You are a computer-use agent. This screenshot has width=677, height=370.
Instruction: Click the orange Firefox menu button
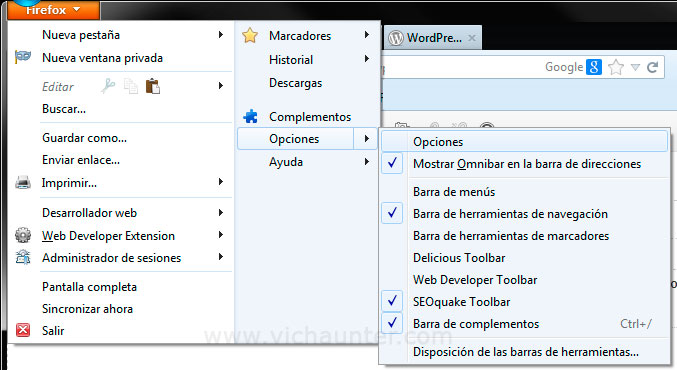[54, 10]
